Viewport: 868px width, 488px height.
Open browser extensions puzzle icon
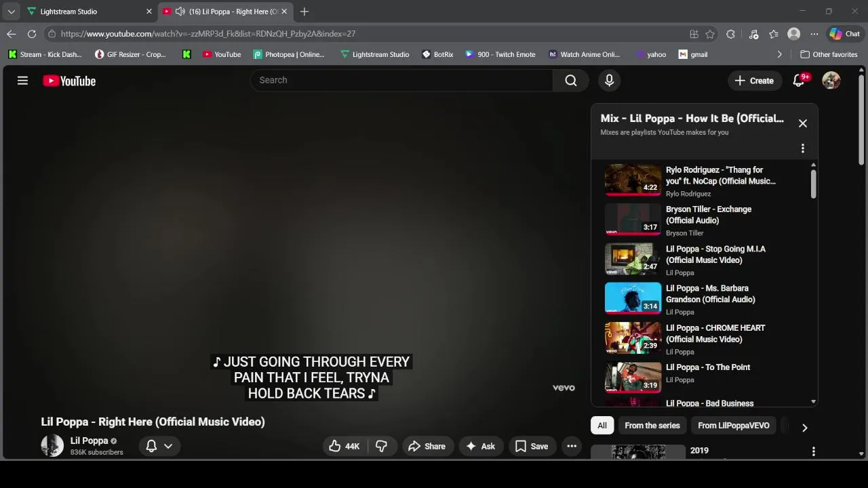[730, 34]
